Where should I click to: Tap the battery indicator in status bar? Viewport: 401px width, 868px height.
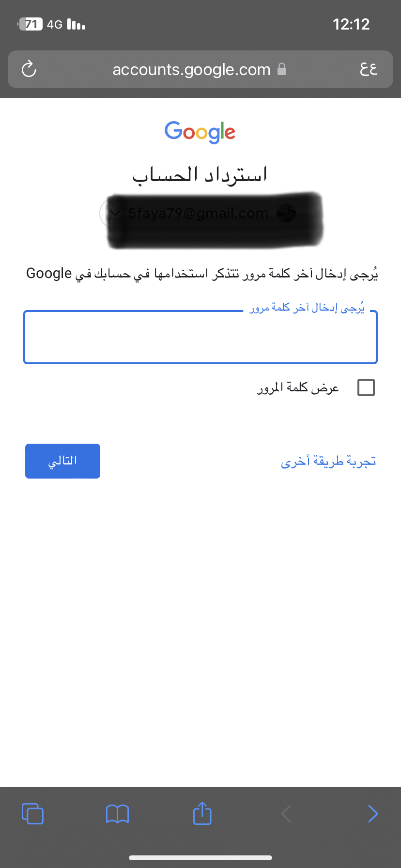click(x=31, y=24)
